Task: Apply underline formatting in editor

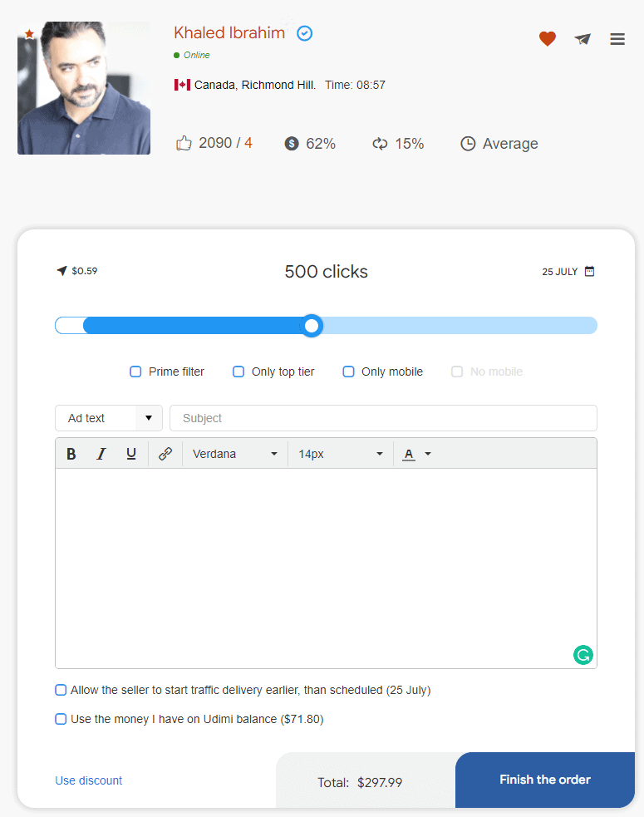Action: 131,454
